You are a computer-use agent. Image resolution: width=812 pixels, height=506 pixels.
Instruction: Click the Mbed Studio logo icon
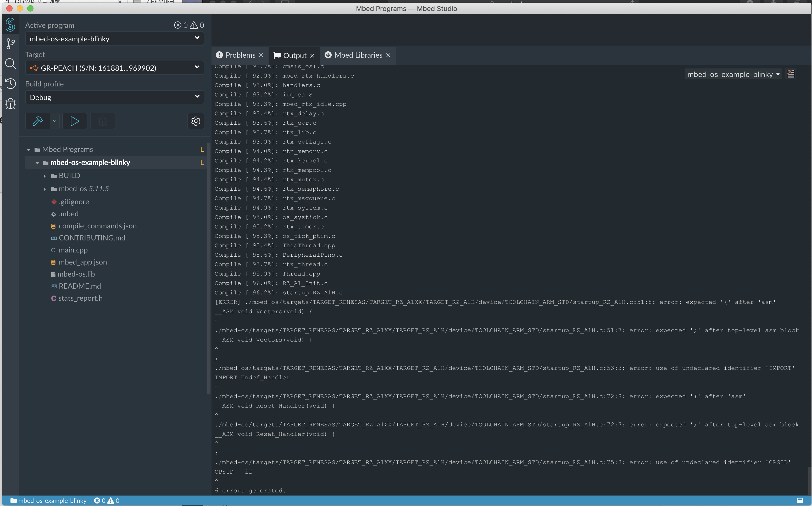(11, 24)
